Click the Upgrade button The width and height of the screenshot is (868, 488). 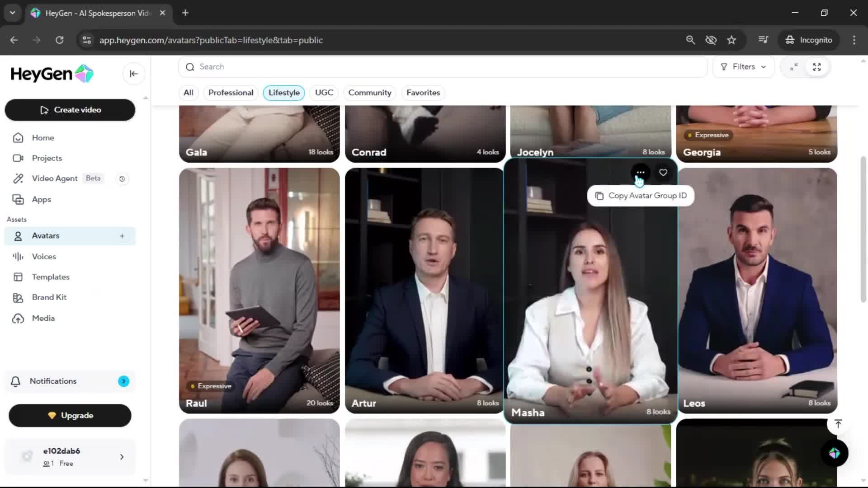70,415
